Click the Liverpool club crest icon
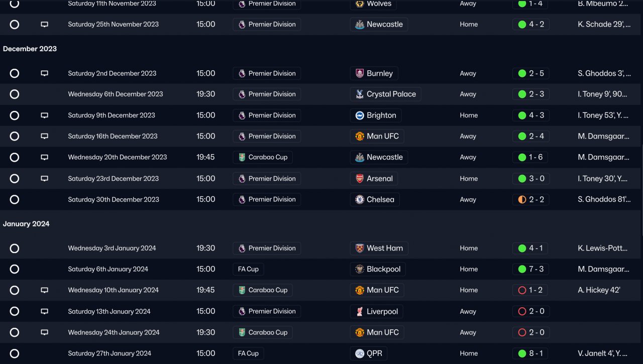The height and width of the screenshot is (364, 643). 360,311
